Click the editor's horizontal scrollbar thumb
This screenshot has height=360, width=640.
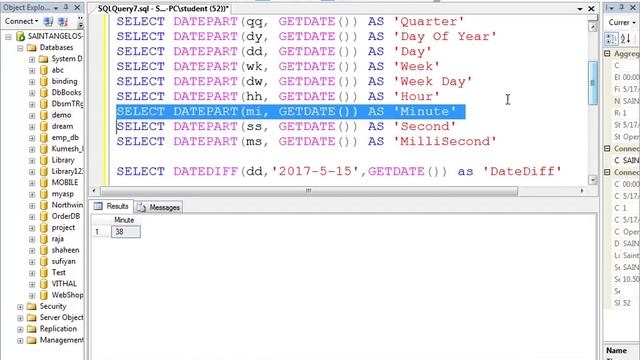(x=309, y=191)
